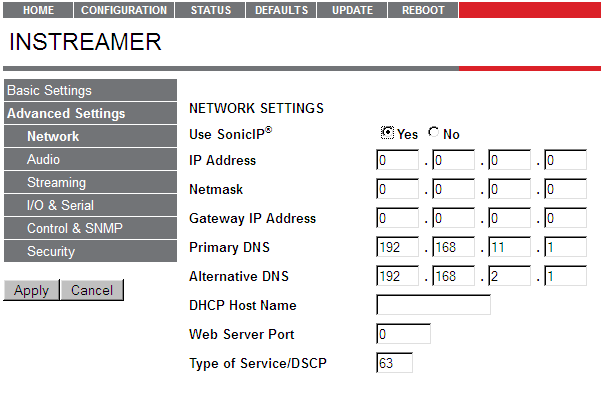Image resolution: width=601 pixels, height=417 pixels.
Task: Switch to the STATUS tab
Action: 209,10
